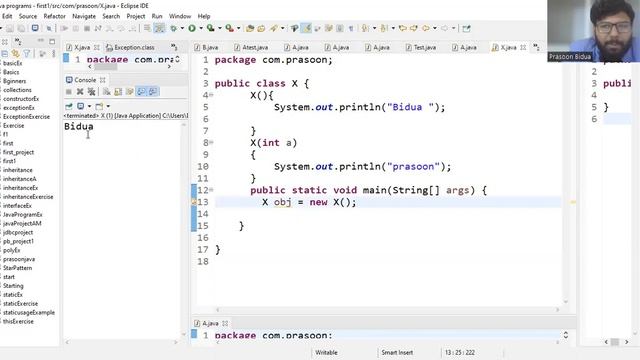Select the staticusageExample project
This screenshot has height=360, width=640.
tap(29, 313)
